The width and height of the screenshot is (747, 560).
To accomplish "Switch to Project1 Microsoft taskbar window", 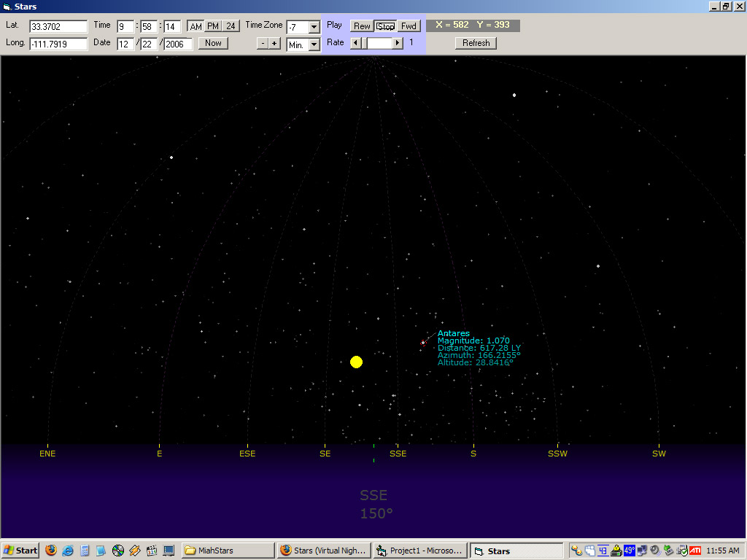I will 419,551.
